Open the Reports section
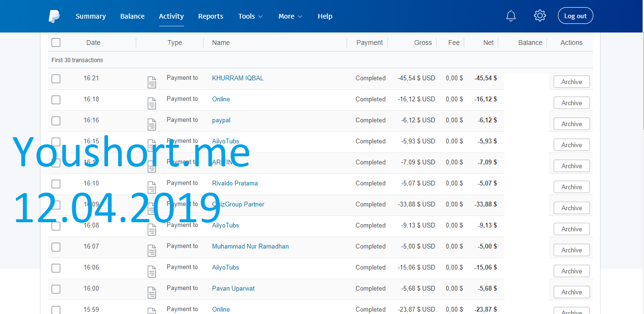 [x=211, y=16]
